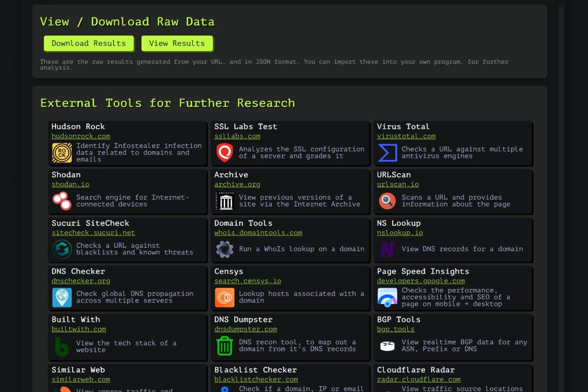Click the DNS Dumpster trash can icon
Image resolution: width=588 pixels, height=392 pixels.
(x=225, y=346)
